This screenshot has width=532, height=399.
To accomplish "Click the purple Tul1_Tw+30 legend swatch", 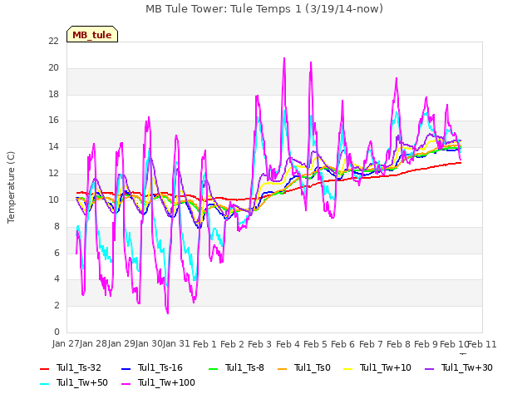I will pyautogui.click(x=430, y=369).
